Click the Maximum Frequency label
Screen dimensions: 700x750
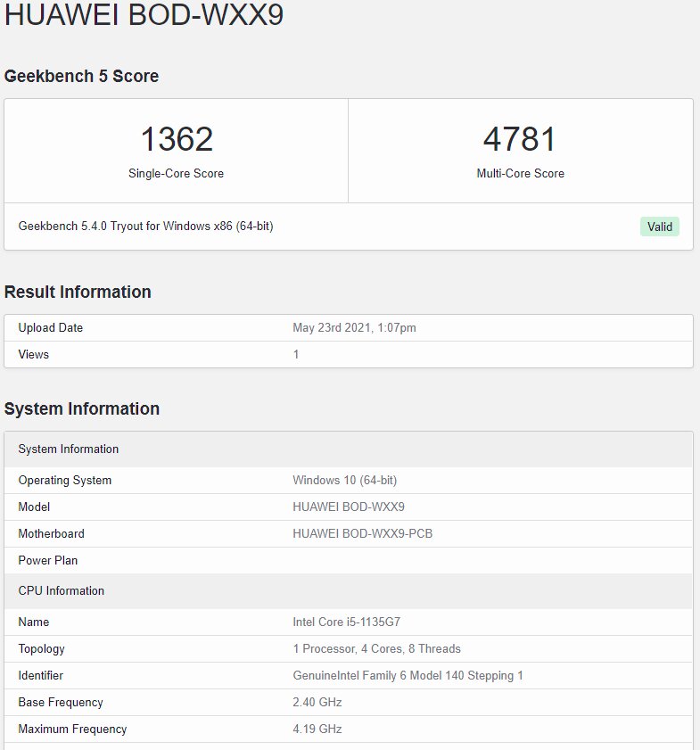coord(73,729)
